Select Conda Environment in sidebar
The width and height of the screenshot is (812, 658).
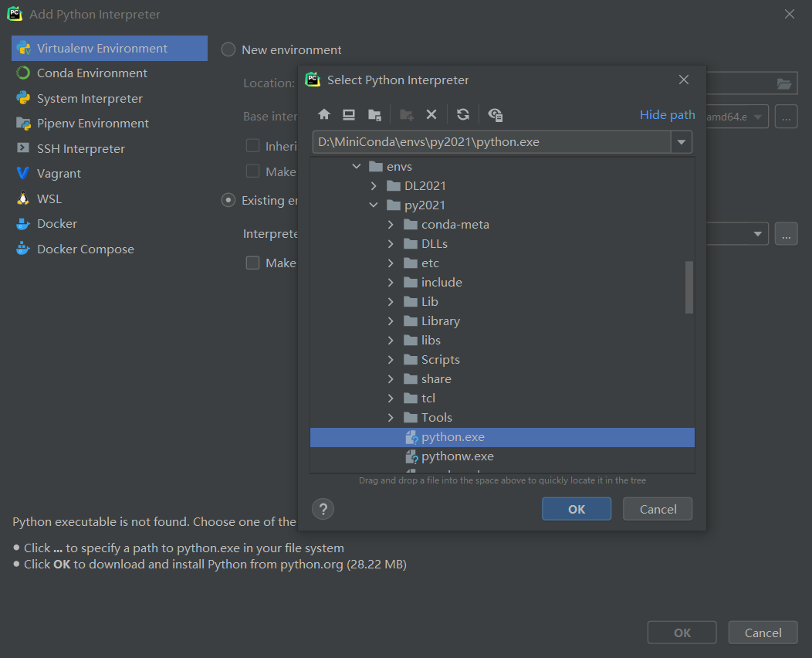[x=110, y=73]
